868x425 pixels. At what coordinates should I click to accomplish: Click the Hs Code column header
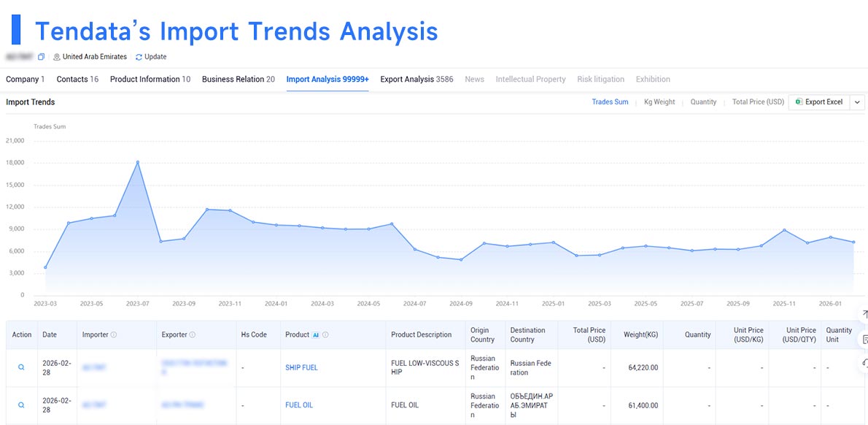click(254, 334)
